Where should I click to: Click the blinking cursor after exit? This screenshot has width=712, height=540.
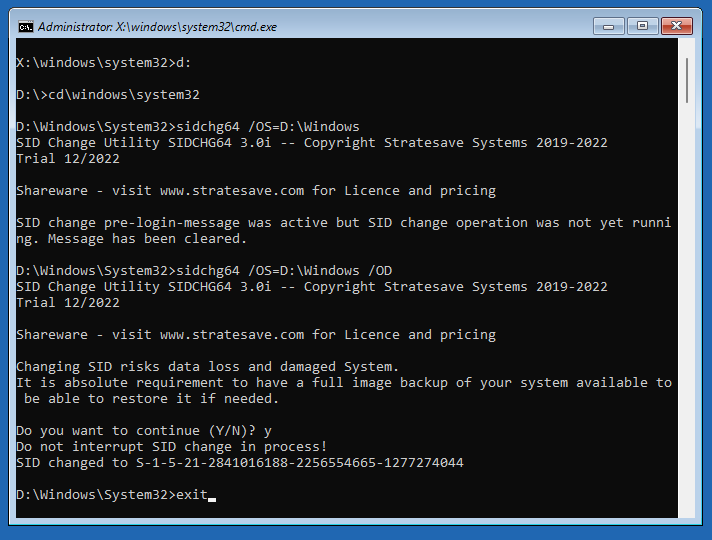(212, 499)
